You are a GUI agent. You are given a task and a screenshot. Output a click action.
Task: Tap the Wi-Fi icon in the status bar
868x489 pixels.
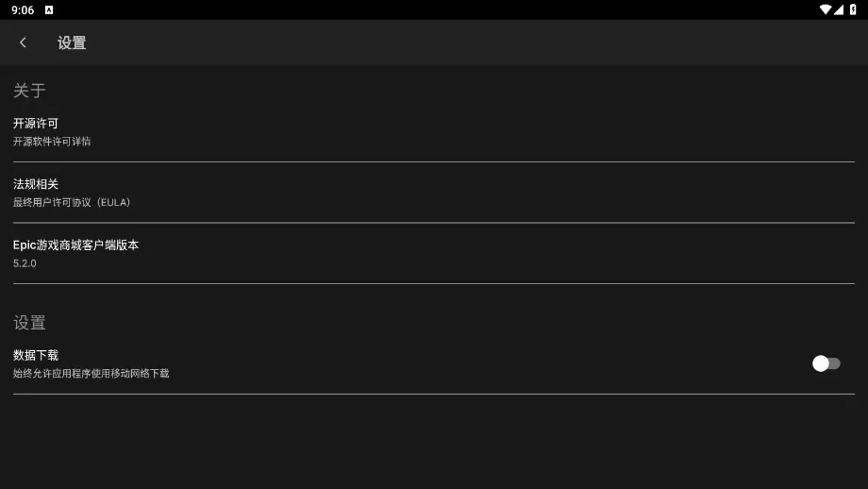tap(825, 9)
